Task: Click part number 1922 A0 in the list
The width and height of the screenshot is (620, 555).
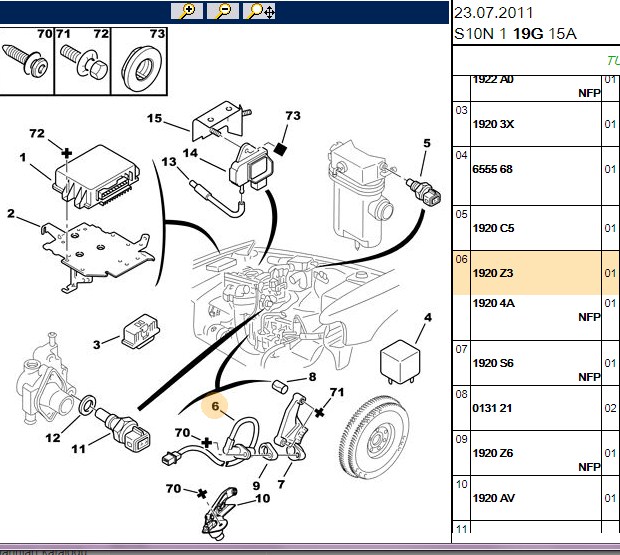Action: pyautogui.click(x=493, y=79)
